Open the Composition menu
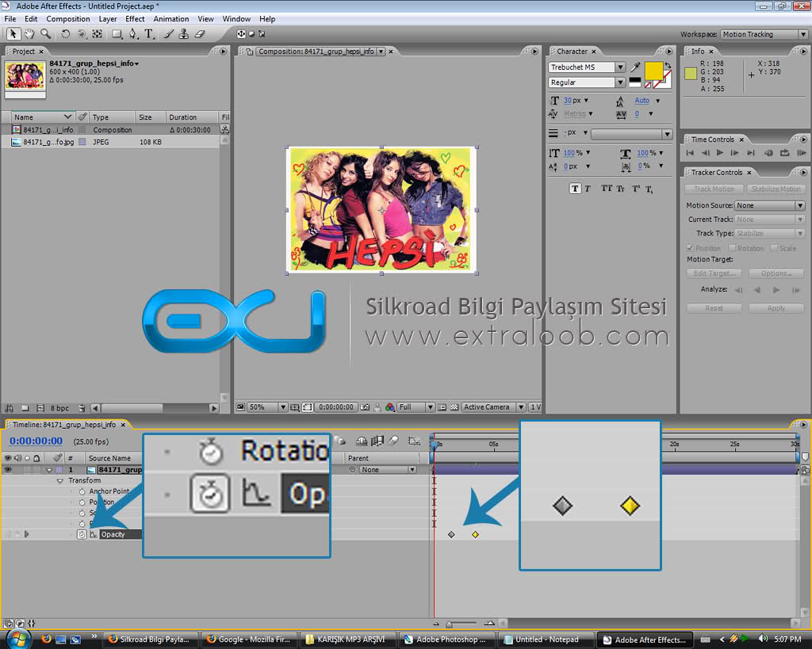The width and height of the screenshot is (812, 649). tap(68, 19)
